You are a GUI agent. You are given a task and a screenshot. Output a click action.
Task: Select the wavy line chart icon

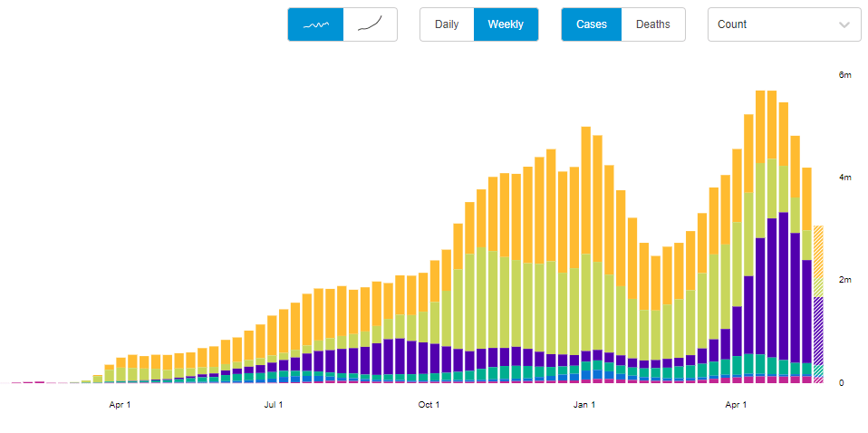point(315,24)
